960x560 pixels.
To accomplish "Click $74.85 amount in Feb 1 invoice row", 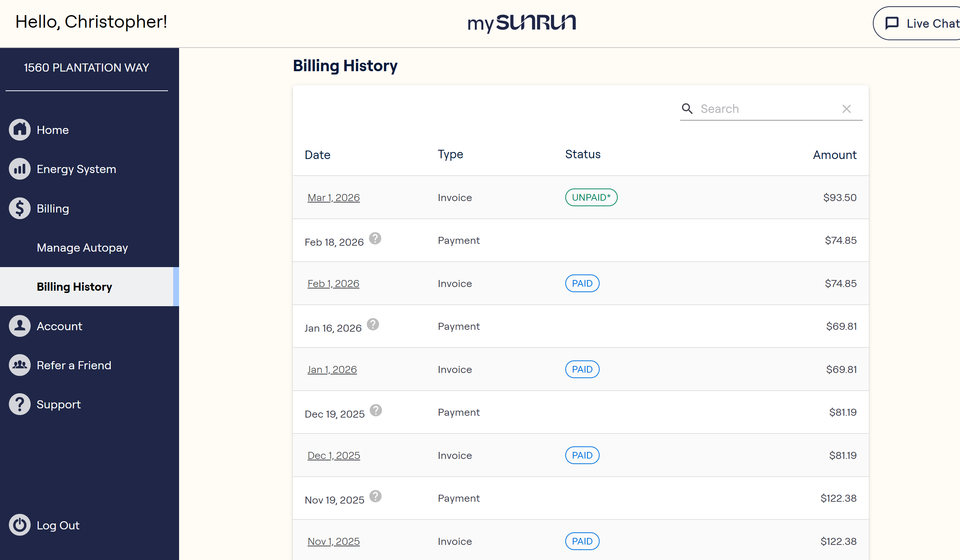I will point(841,284).
